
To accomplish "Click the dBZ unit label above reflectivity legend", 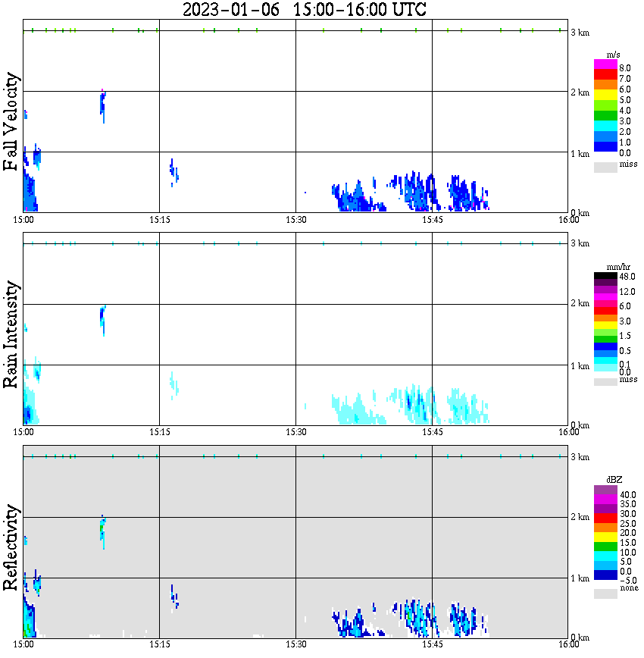I will pyautogui.click(x=614, y=480).
